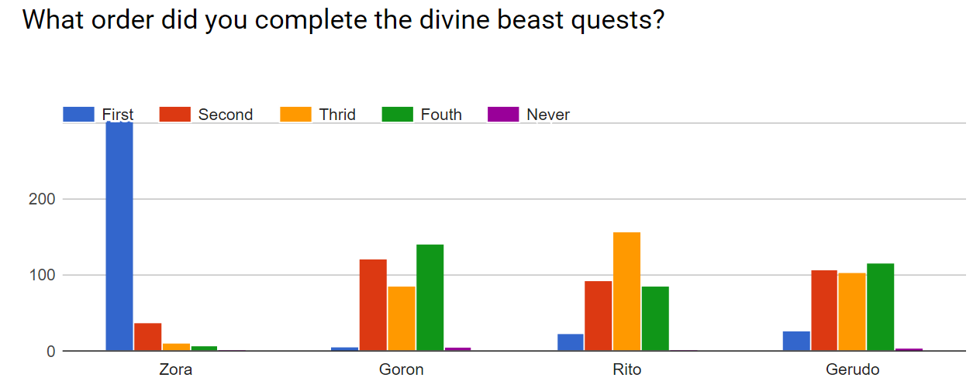This screenshot has height=388, width=980.
Task: Click the green Fouth bar for Gerudo
Action: pyautogui.click(x=880, y=307)
